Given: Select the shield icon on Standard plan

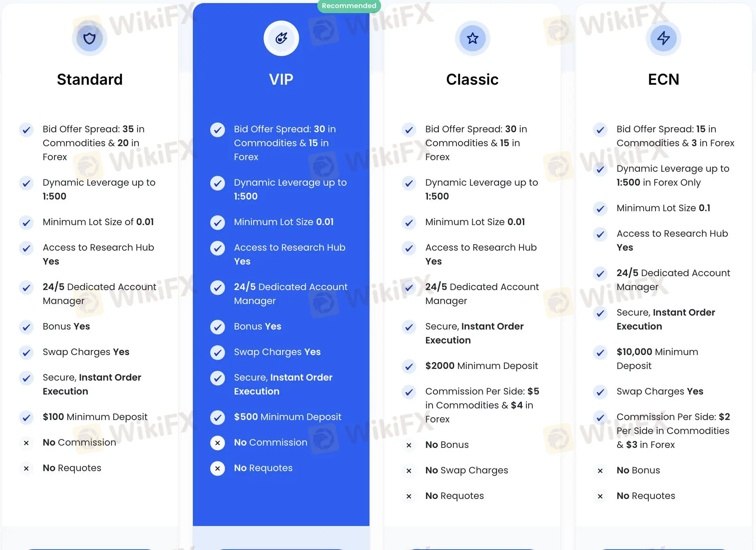Looking at the screenshot, I should (89, 38).
